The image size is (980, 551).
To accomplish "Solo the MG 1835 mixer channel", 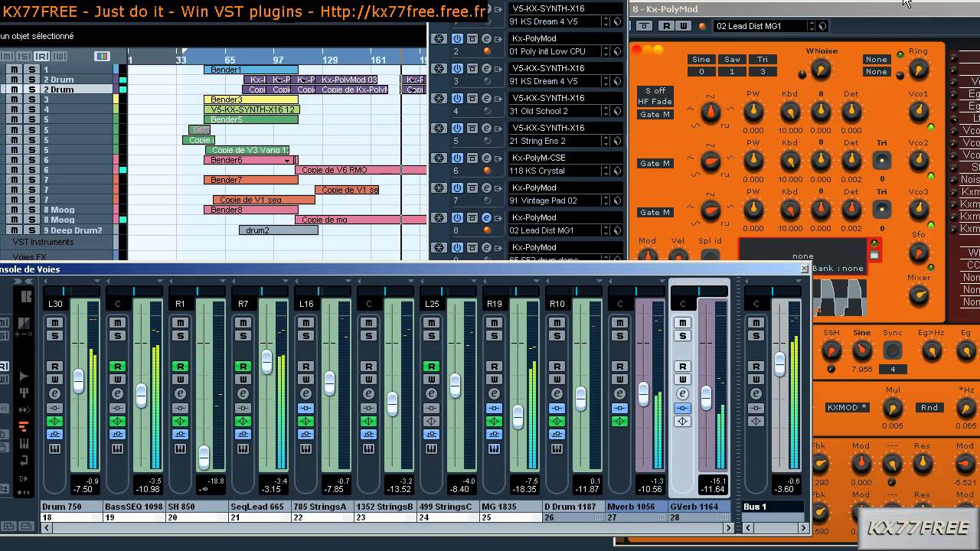I will pos(494,336).
